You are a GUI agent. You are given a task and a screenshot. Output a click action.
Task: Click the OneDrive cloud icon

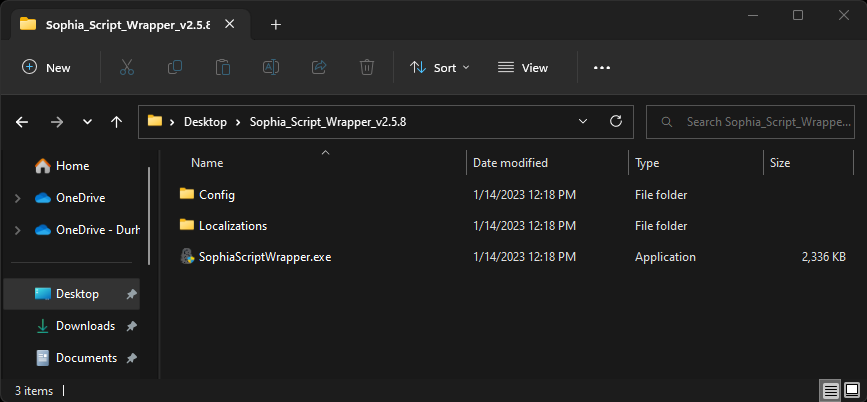click(43, 198)
